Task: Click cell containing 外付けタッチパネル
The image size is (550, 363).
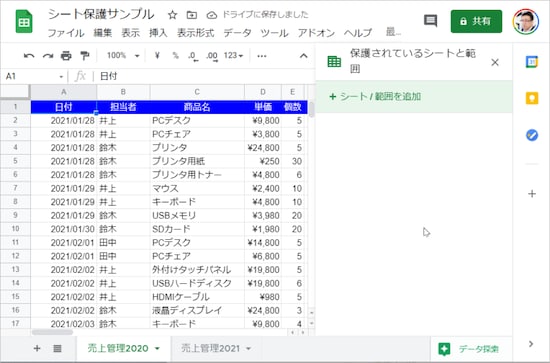Action: click(197, 270)
